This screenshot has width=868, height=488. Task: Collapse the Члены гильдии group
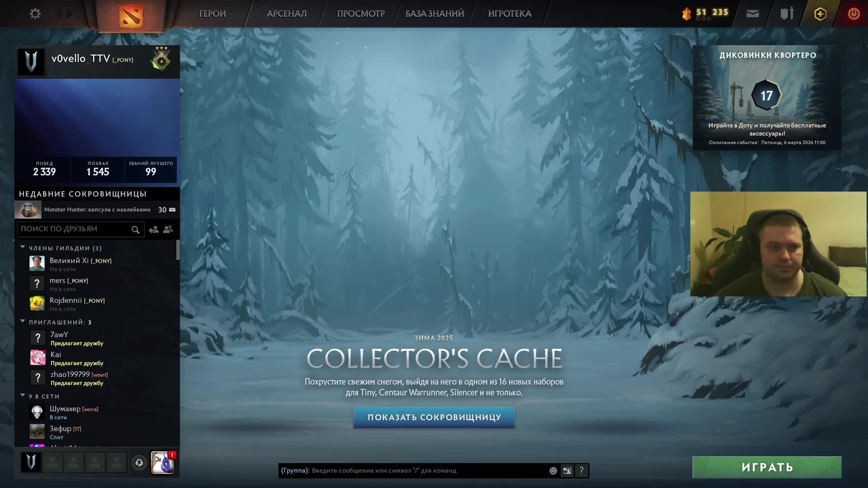pyautogui.click(x=23, y=248)
